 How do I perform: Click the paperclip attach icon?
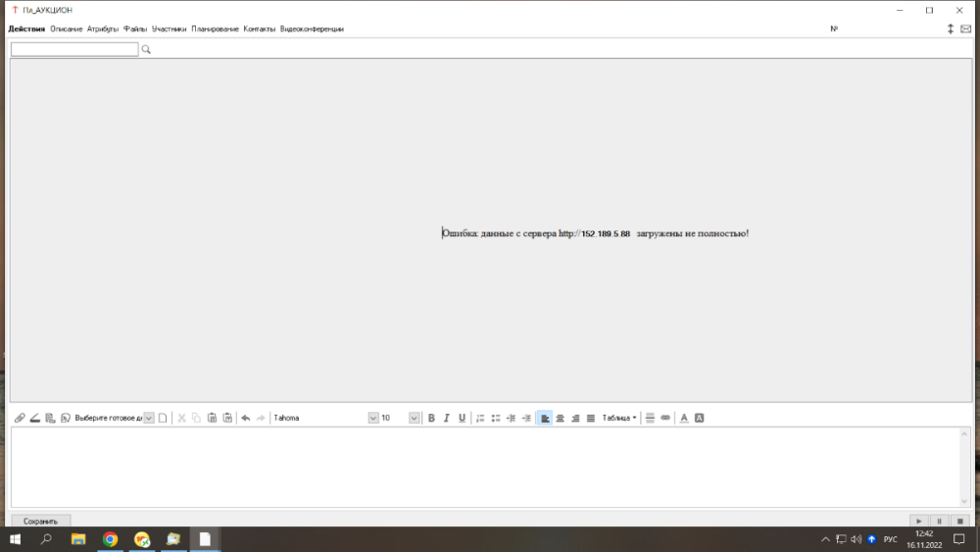[20, 418]
